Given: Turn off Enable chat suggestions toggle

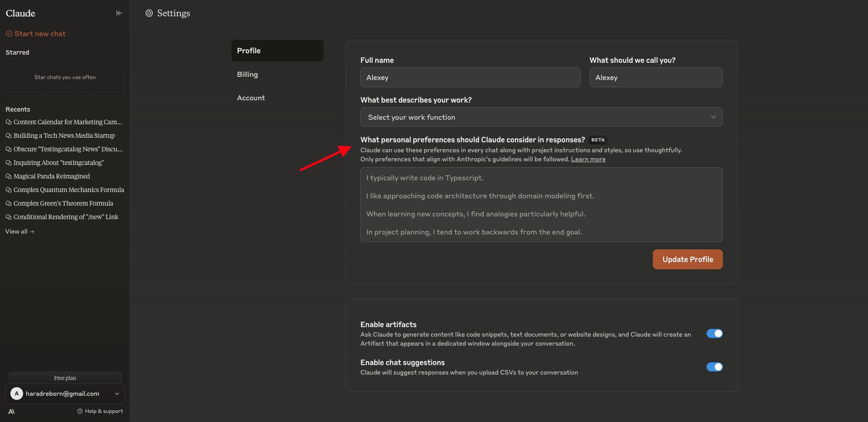Looking at the screenshot, I should coord(714,367).
